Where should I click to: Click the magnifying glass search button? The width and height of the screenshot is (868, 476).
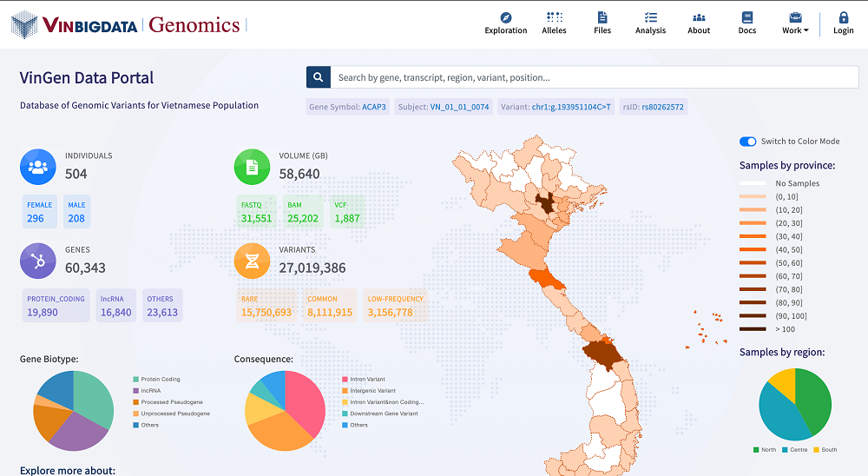318,77
